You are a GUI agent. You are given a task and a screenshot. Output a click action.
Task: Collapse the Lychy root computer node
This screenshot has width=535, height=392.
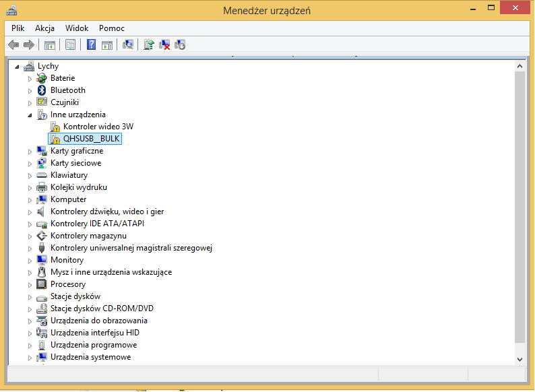(x=17, y=67)
